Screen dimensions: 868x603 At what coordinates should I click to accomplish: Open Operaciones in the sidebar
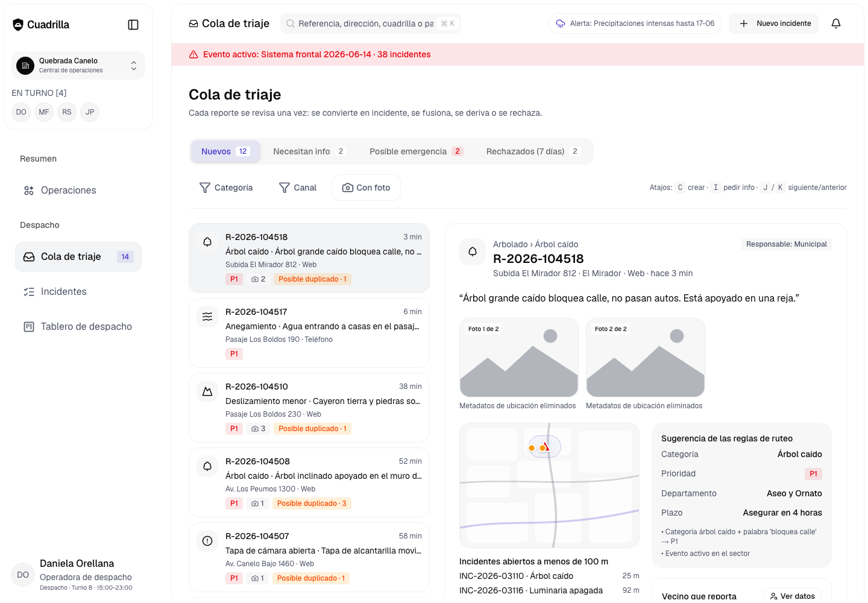coord(78,191)
